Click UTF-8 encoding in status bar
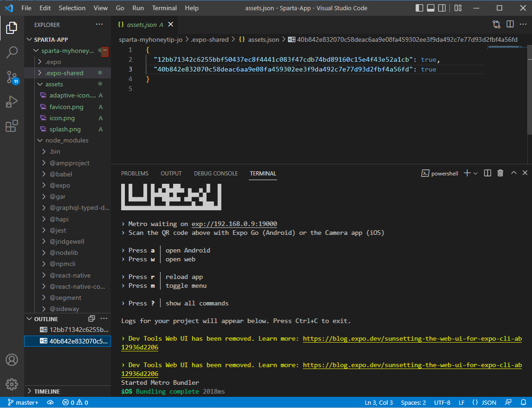This screenshot has height=408, width=532. click(442, 402)
